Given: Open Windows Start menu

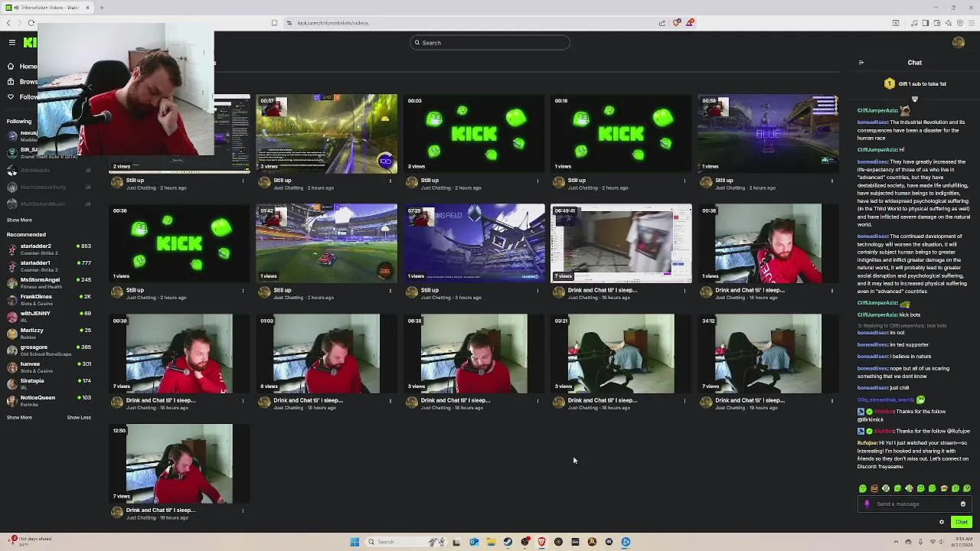Looking at the screenshot, I should [x=354, y=542].
